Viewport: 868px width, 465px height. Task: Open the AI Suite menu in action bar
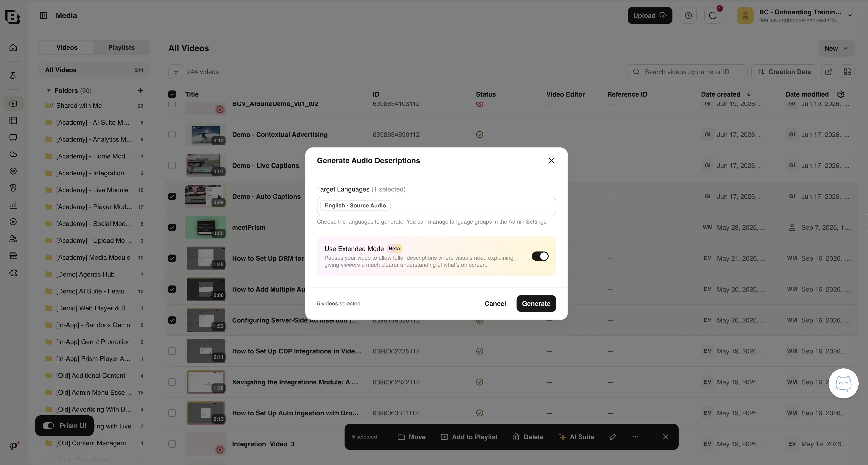577,437
